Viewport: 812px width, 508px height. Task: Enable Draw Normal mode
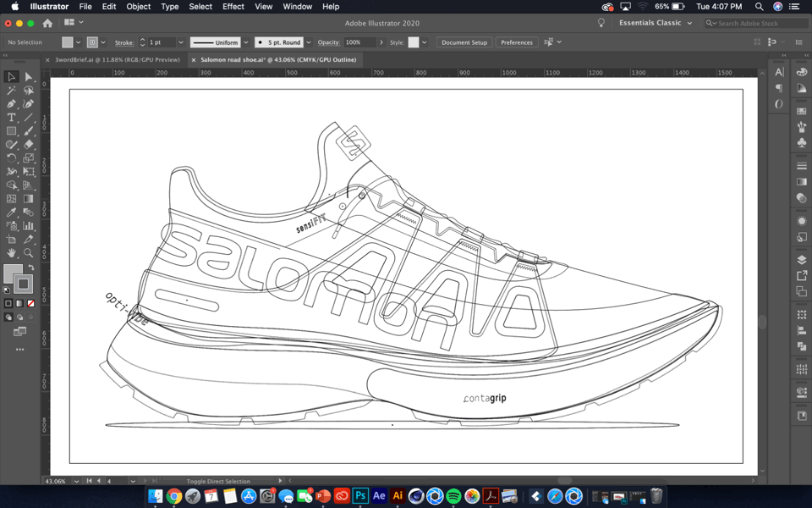[x=8, y=317]
